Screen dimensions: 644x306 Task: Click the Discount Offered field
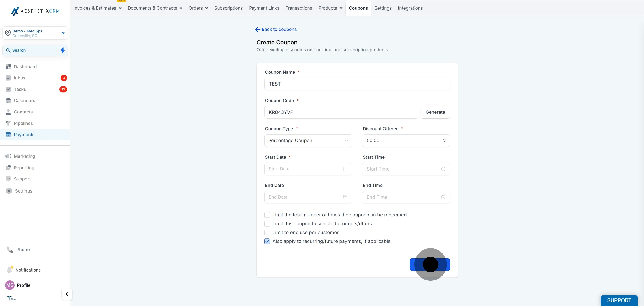coord(406,141)
